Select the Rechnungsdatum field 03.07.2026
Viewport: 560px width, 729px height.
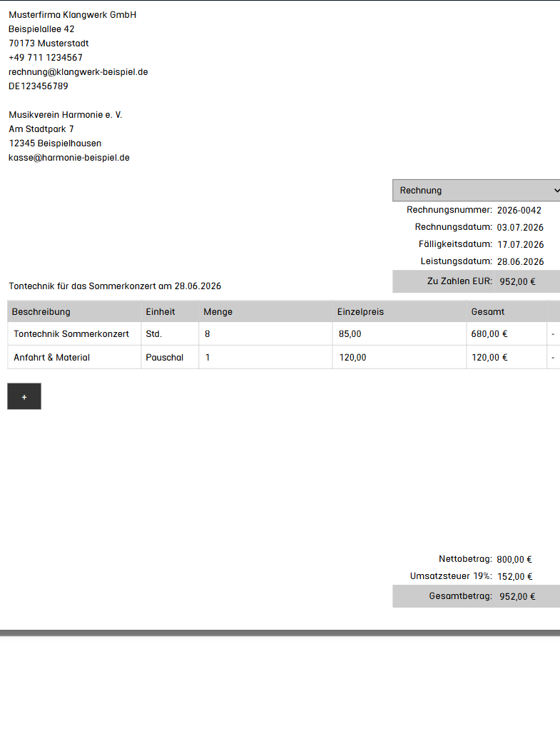click(x=520, y=227)
